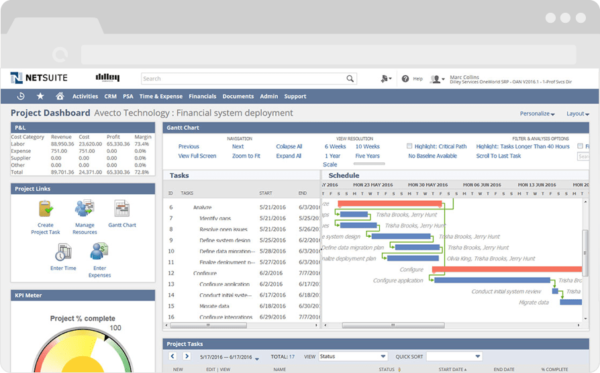
Task: Go to previous page in Project Tasks
Action: point(173,356)
